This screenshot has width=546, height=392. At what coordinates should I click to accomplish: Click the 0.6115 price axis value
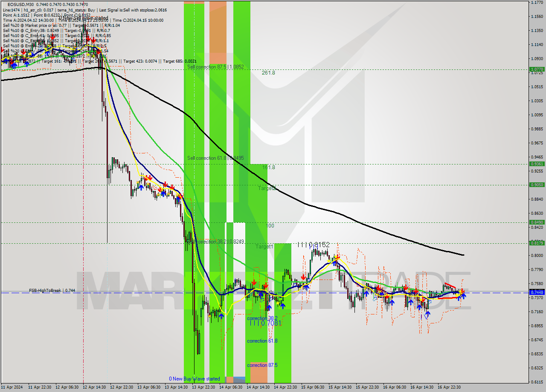pos(537,381)
